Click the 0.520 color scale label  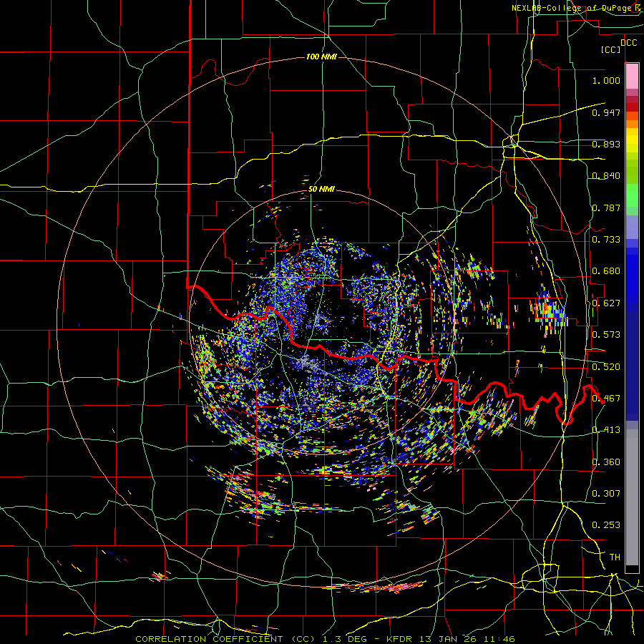pos(606,367)
